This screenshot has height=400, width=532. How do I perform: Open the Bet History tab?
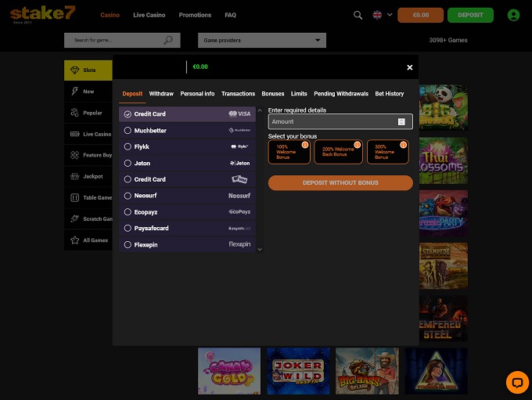click(389, 94)
